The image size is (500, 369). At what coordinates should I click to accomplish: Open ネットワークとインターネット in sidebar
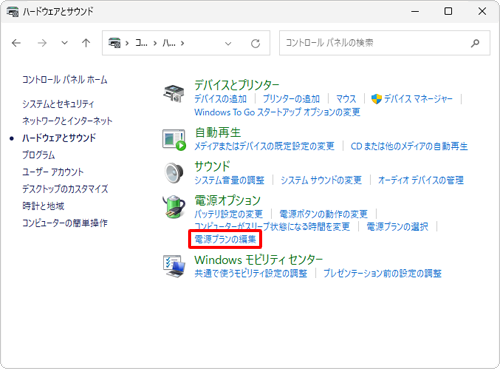[67, 121]
